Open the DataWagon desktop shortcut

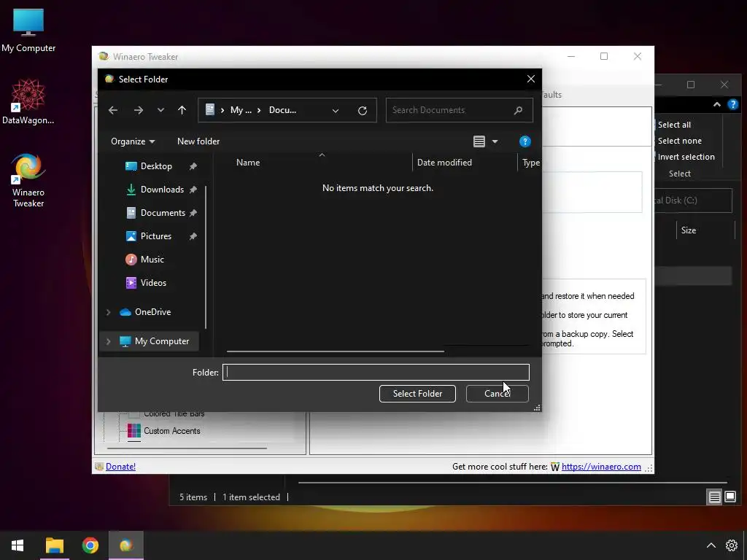tap(28, 102)
